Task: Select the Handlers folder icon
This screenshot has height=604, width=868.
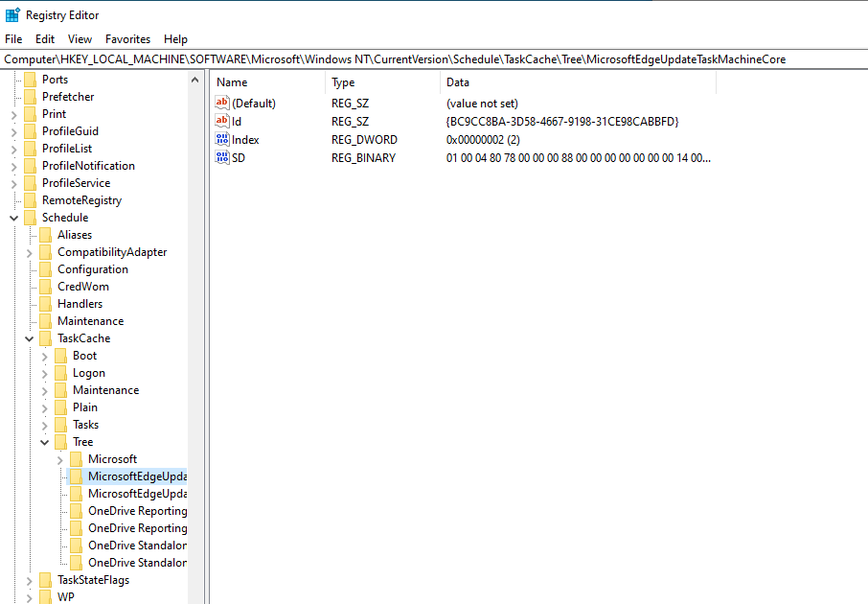Action: click(46, 304)
